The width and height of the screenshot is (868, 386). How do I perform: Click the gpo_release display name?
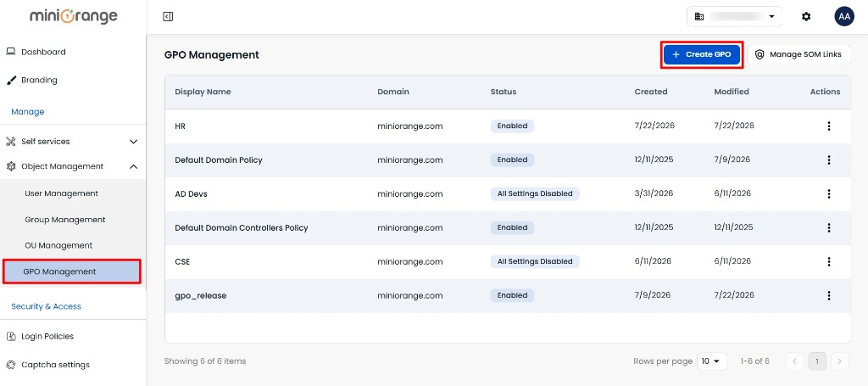(x=200, y=296)
